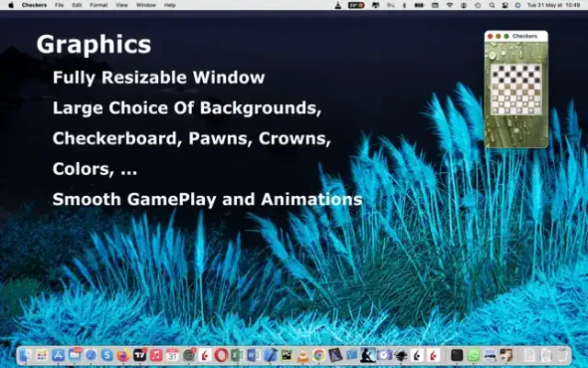Viewport: 588px width, 368px height.
Task: Open the Trash in the Dock
Action: (561, 355)
